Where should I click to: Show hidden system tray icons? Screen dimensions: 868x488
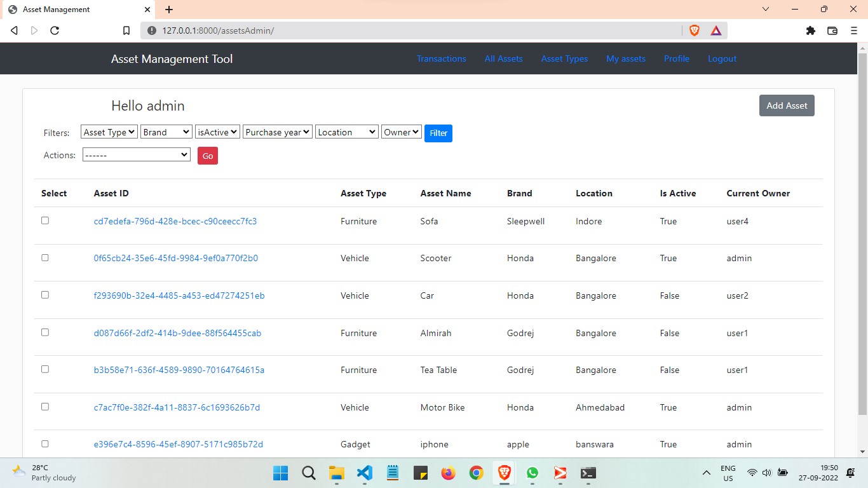tap(706, 473)
